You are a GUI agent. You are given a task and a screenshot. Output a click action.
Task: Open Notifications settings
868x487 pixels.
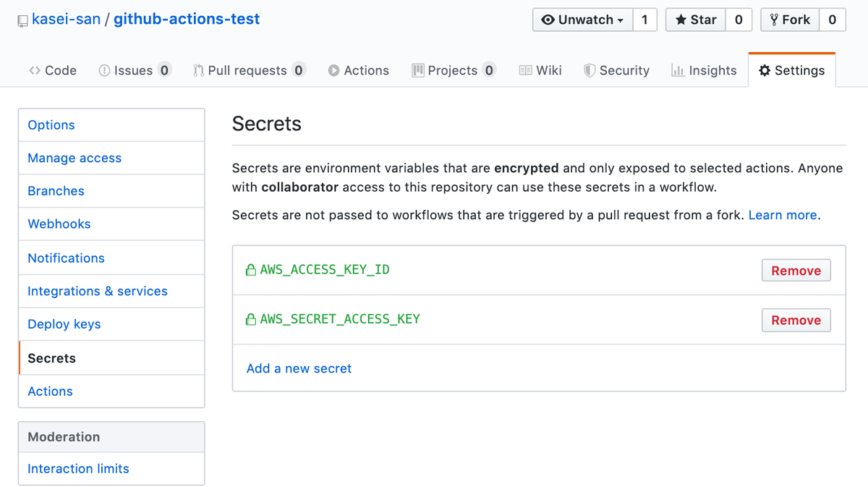click(111, 258)
